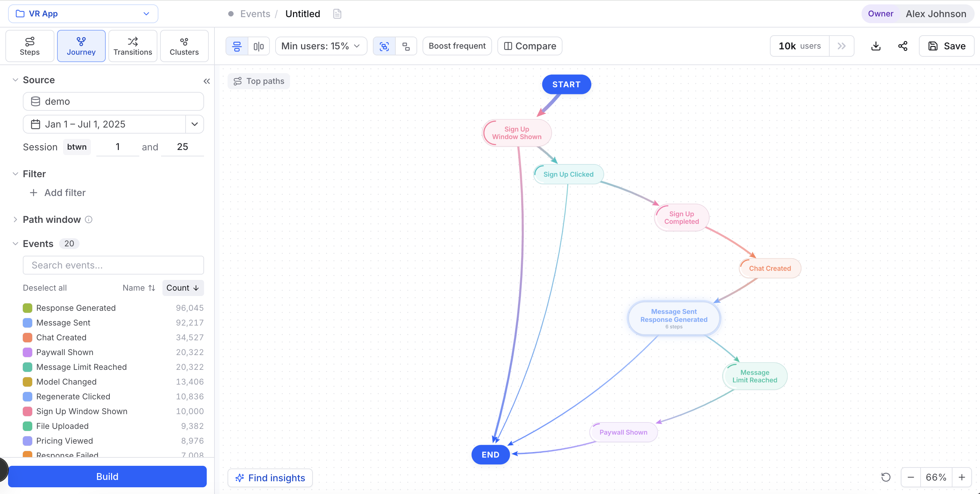This screenshot has height=494, width=980.
Task: Toggle the Model Changed event checkbox
Action: 28,382
